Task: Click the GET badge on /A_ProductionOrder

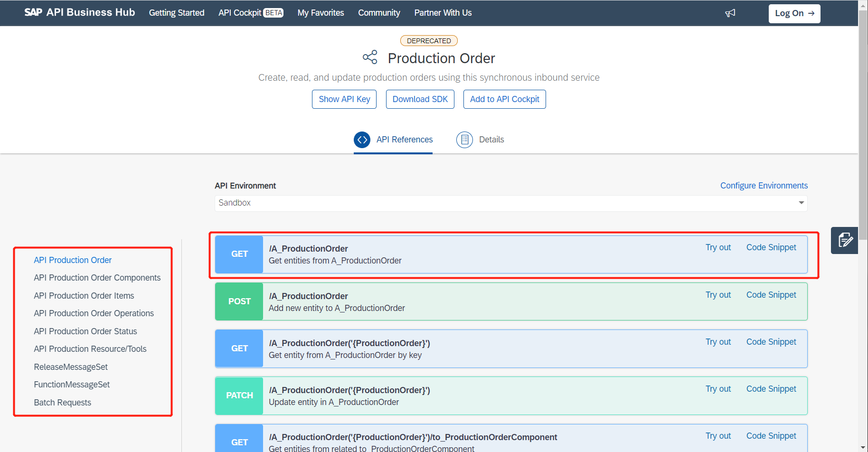Action: click(x=239, y=254)
